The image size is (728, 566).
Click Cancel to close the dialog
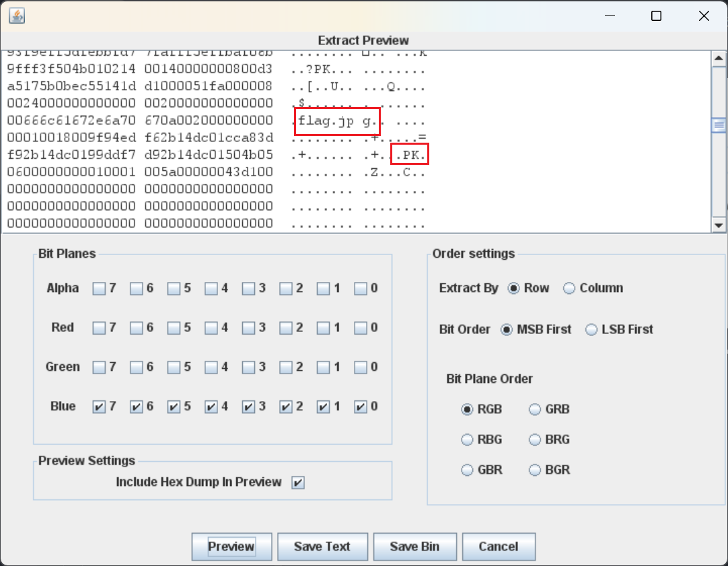click(x=499, y=546)
